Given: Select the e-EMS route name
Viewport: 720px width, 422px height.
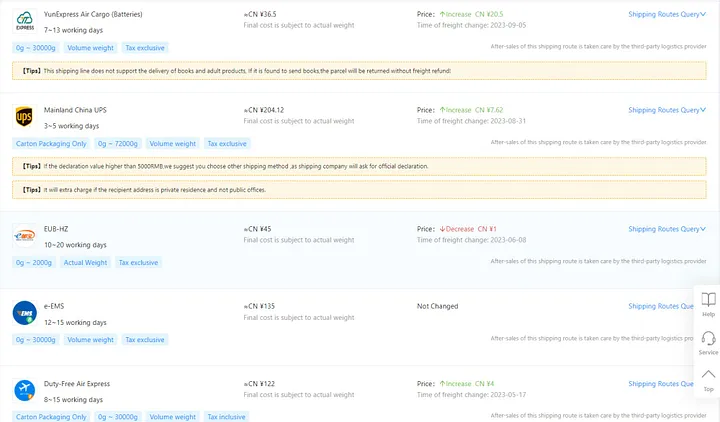Looking at the screenshot, I should 54,306.
